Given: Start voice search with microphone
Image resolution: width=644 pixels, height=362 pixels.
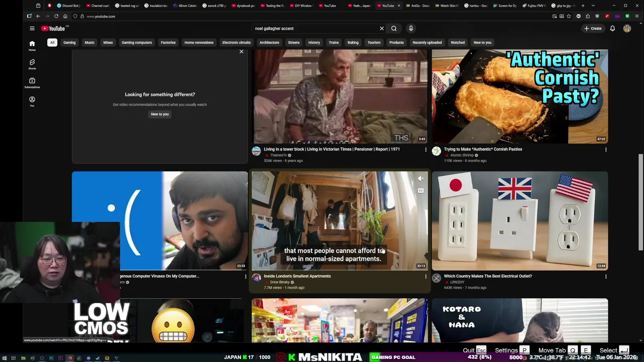Looking at the screenshot, I should pyautogui.click(x=411, y=28).
